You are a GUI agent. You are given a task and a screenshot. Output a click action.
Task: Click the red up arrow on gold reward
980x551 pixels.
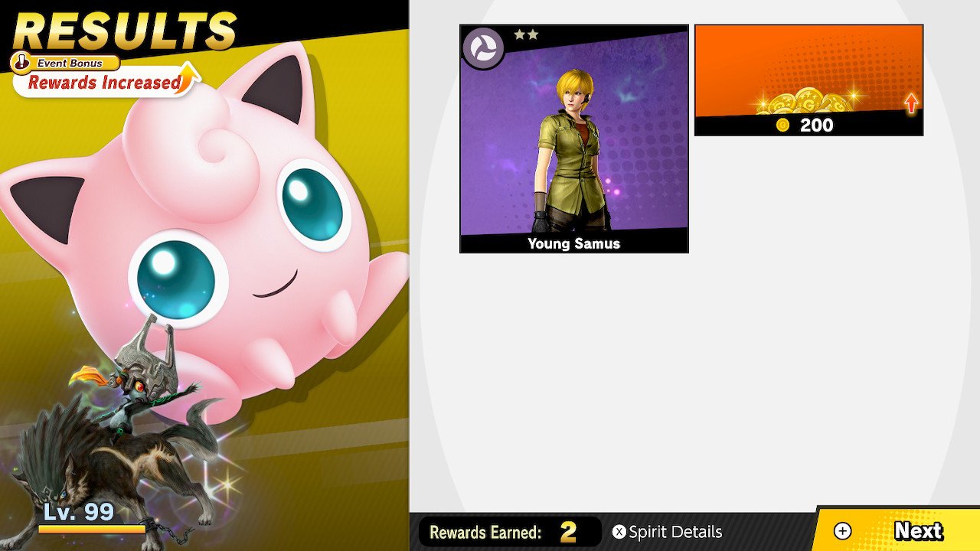[910, 103]
